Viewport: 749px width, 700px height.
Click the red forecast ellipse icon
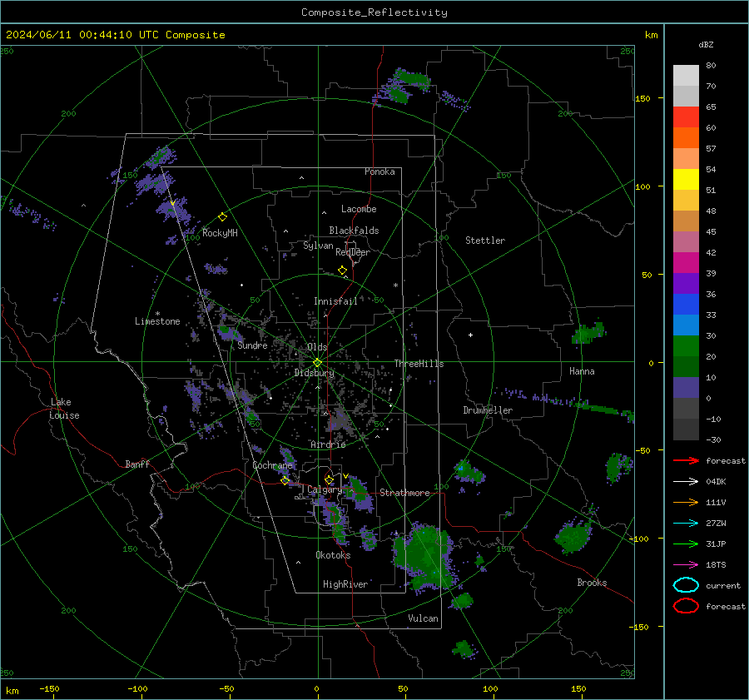point(686,606)
